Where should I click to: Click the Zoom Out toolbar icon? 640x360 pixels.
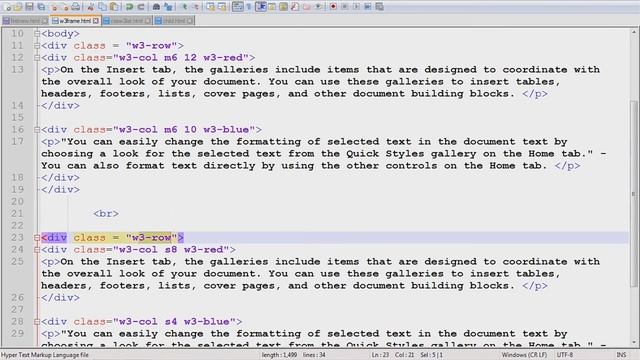tap(196, 7)
